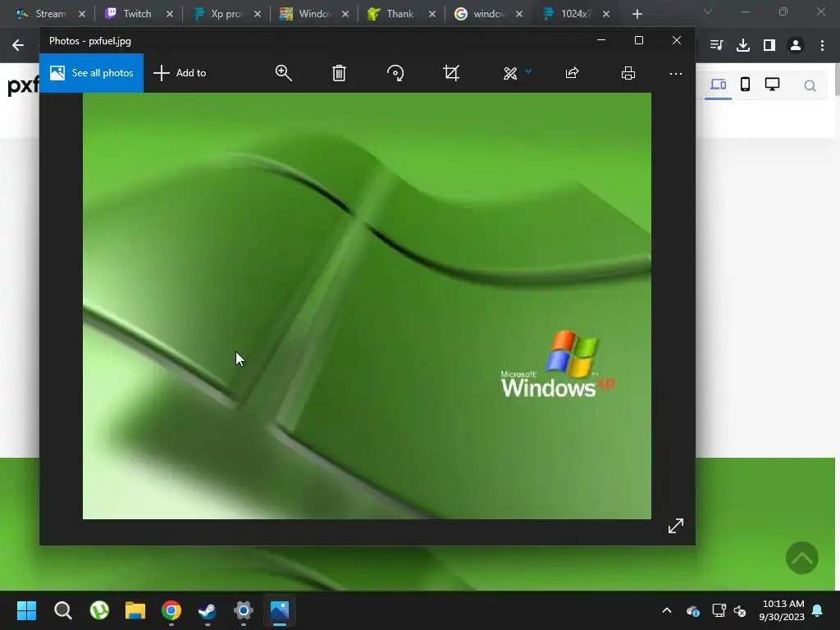Open Google Chrome from the taskbar
This screenshot has height=630, width=840.
tap(171, 610)
